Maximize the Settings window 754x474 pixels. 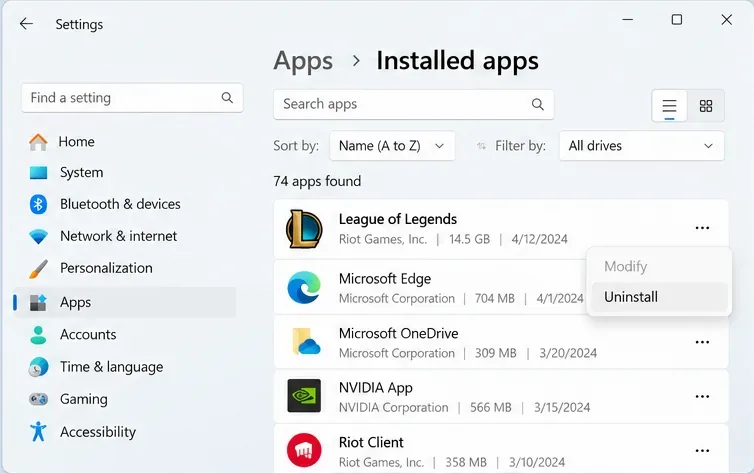[x=677, y=20]
